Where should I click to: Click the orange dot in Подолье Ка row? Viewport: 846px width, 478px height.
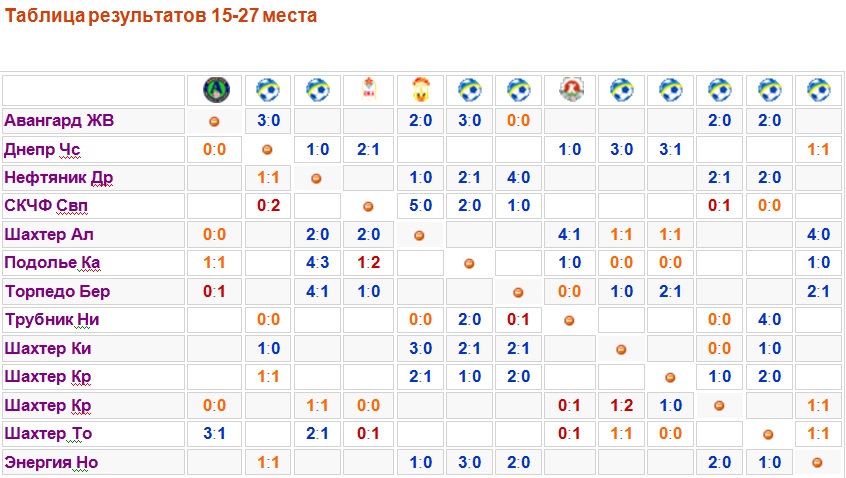coord(468,264)
